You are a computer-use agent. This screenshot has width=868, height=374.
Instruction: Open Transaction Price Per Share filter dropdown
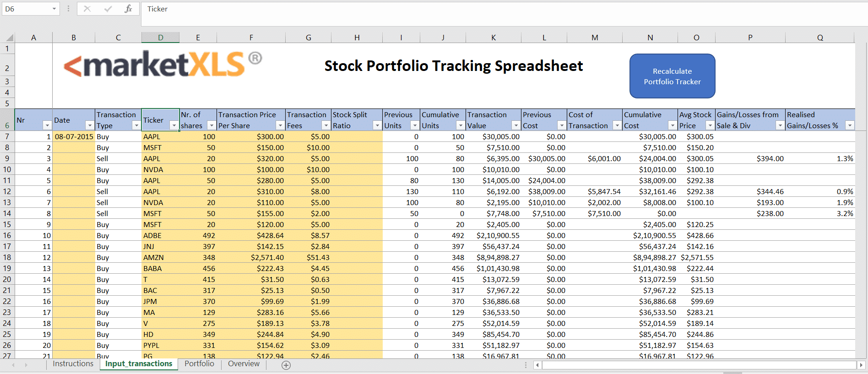(280, 125)
